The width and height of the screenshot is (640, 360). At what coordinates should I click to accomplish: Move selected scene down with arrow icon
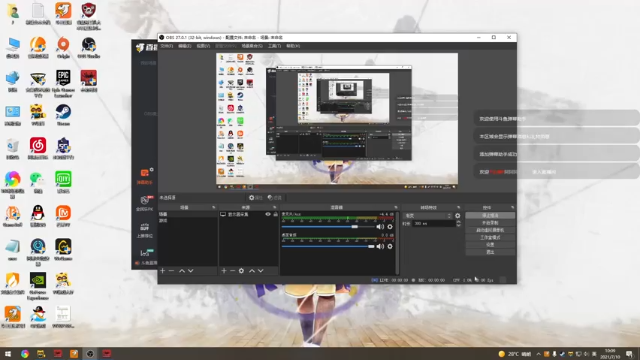pos(191,271)
